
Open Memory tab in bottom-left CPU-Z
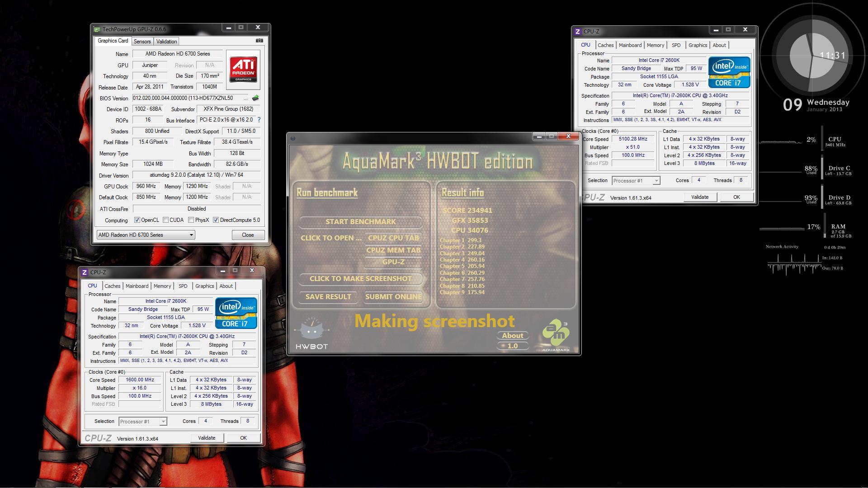tap(162, 286)
